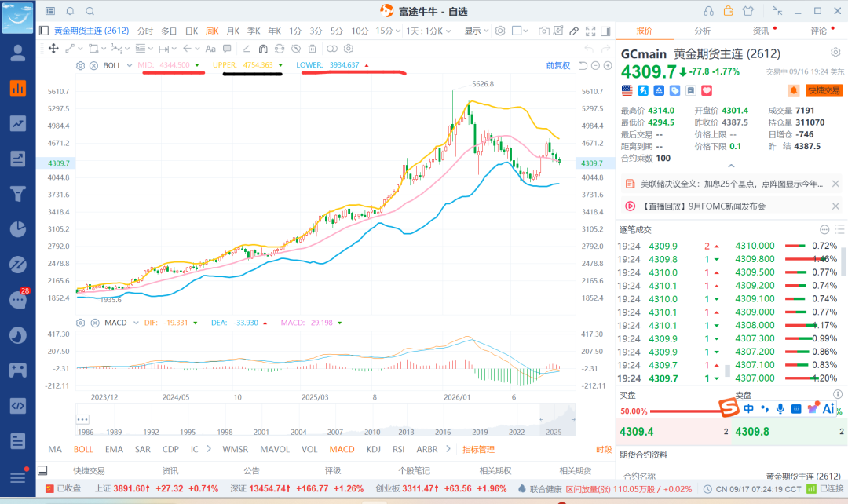Select the 日K chart period tab

click(192, 31)
